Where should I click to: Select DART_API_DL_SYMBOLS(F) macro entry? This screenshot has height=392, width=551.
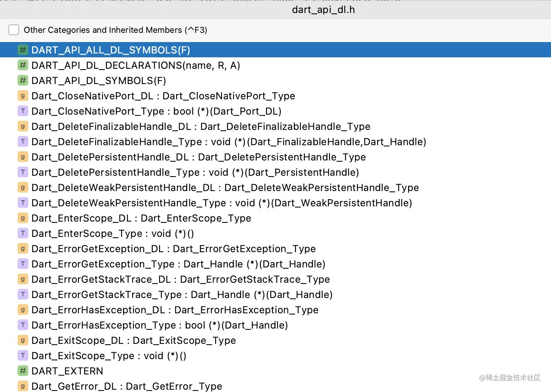coord(275,80)
